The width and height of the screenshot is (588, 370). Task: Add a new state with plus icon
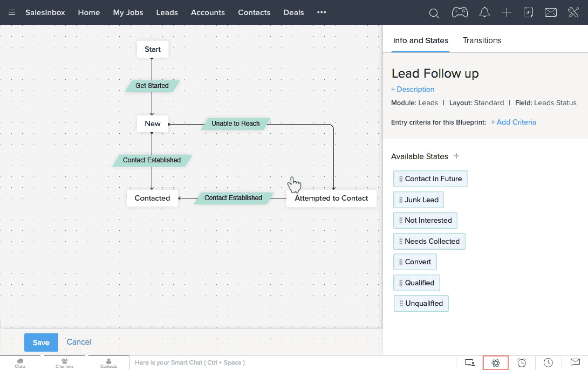click(456, 156)
